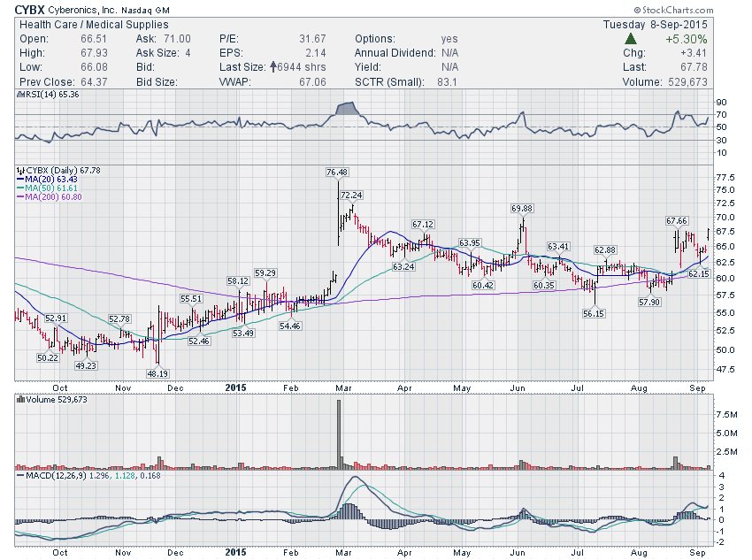Viewport: 752px width, 560px height.
Task: Click the RSI(14) indicator icon
Action: [20, 95]
